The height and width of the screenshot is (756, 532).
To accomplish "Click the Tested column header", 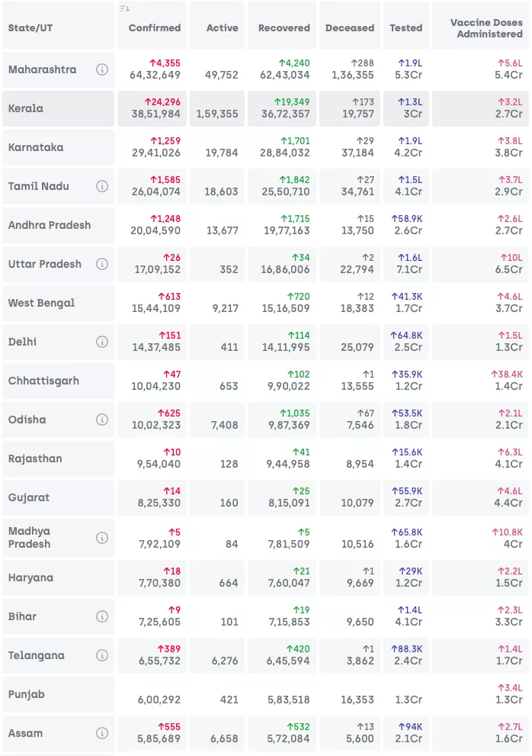I will (405, 28).
